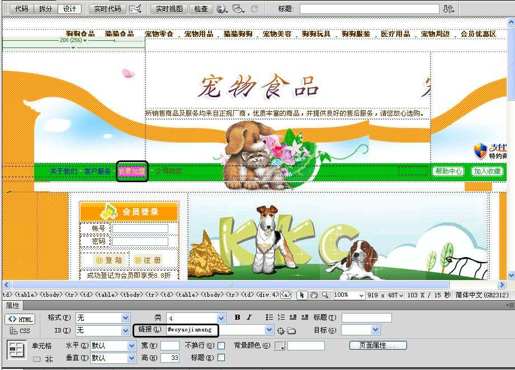
Task: Toggle italic I formatting
Action: point(249,317)
